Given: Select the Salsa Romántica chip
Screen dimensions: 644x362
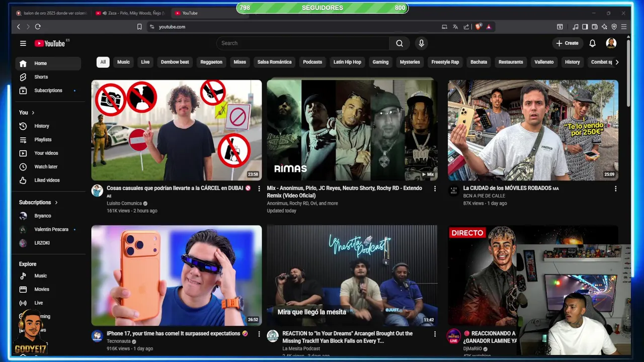Looking at the screenshot, I should click(274, 62).
